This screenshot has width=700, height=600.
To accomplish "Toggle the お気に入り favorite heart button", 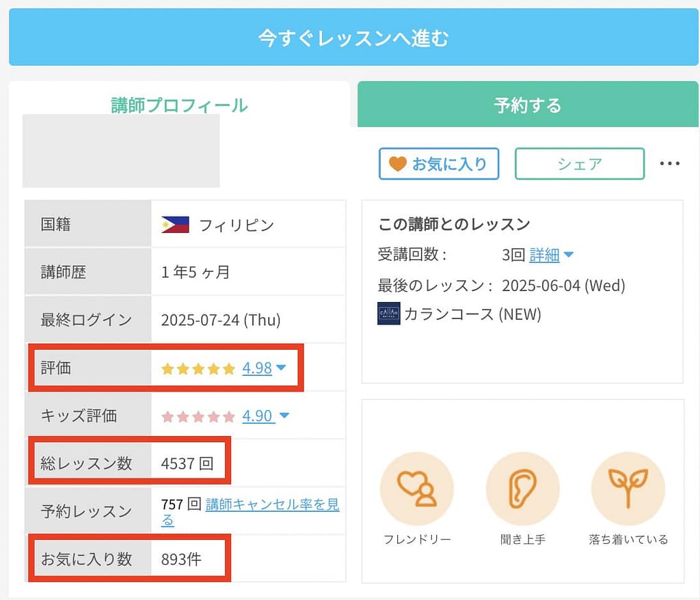I will [439, 164].
